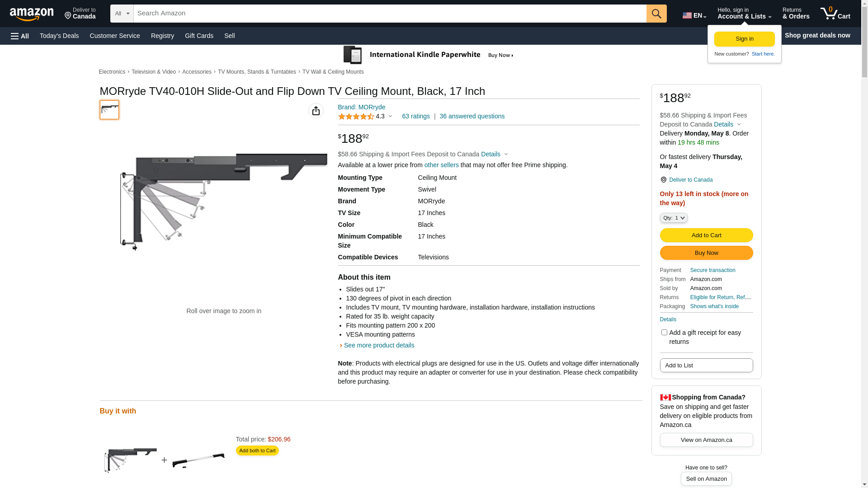Open the shopping cart icon
868x488 pixels.
[x=835, y=14]
